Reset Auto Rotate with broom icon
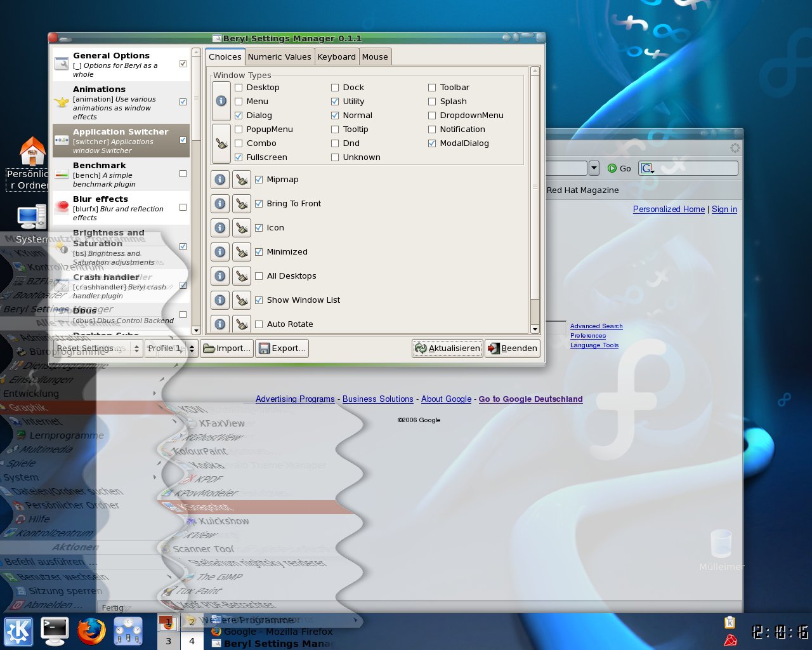Image resolution: width=812 pixels, height=650 pixels. (242, 324)
